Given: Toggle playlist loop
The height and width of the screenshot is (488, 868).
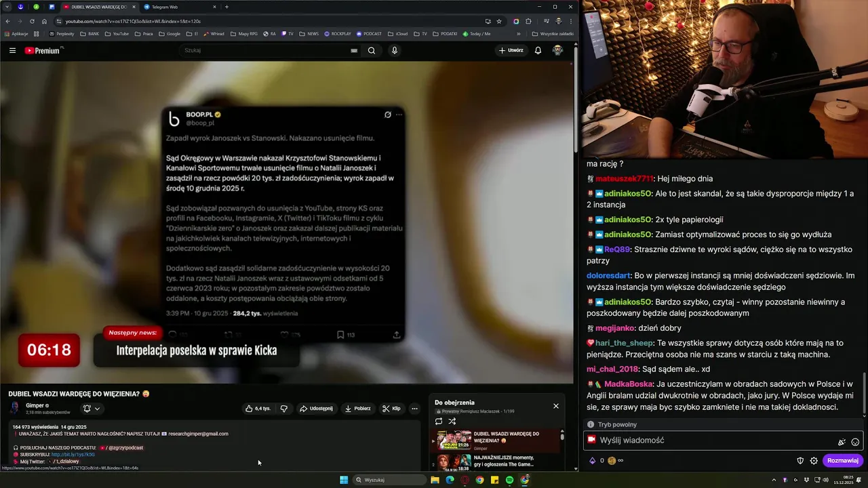Looking at the screenshot, I should (439, 421).
